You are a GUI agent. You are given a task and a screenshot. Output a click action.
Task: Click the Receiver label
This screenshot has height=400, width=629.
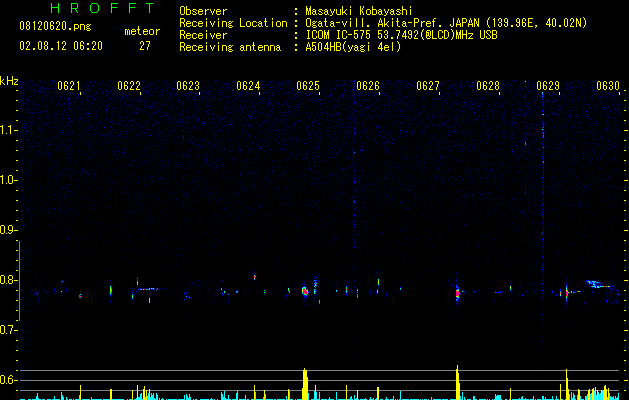pos(203,35)
